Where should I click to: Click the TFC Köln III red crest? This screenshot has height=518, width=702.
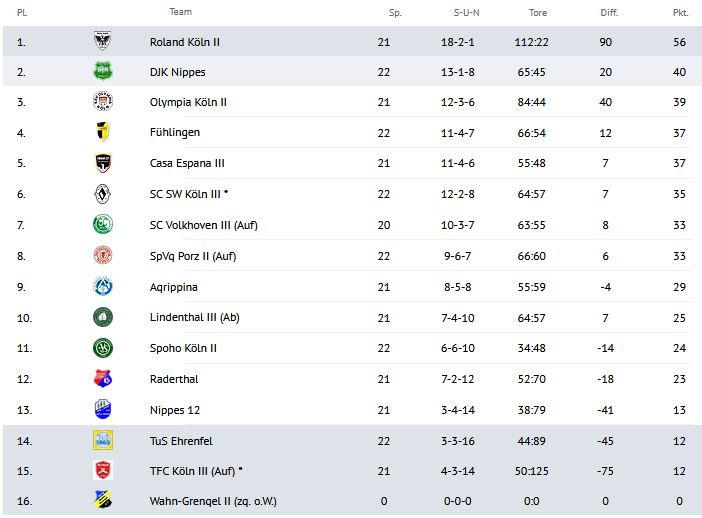click(101, 470)
